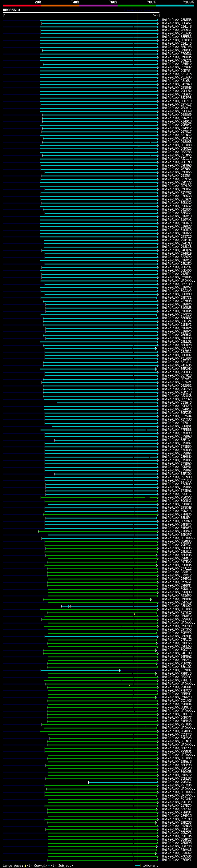Select hit label UniRef100_A5AKA5
The width and height of the screenshot is (197, 868).
click(176, 57)
